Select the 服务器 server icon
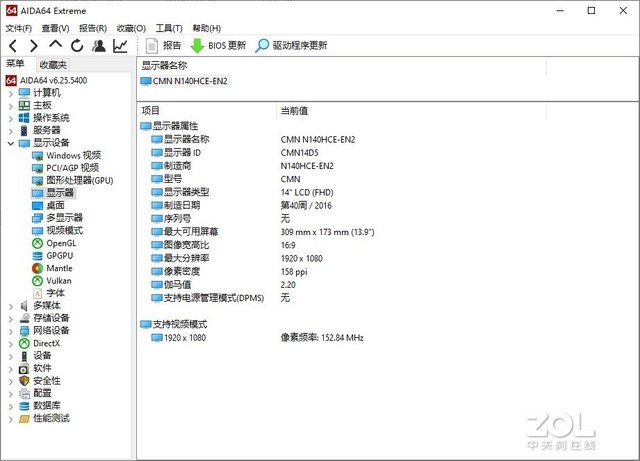 (24, 131)
